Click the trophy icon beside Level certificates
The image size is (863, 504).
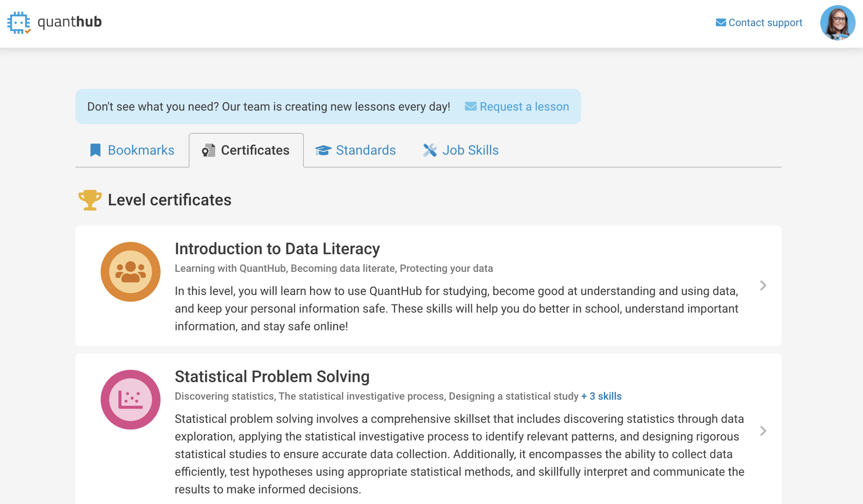point(89,199)
